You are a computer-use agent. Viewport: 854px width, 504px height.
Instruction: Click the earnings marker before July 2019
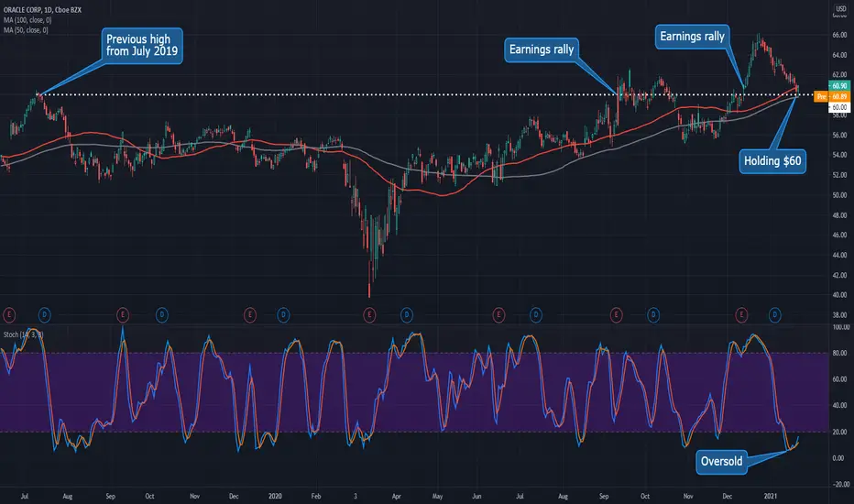[x=9, y=314]
